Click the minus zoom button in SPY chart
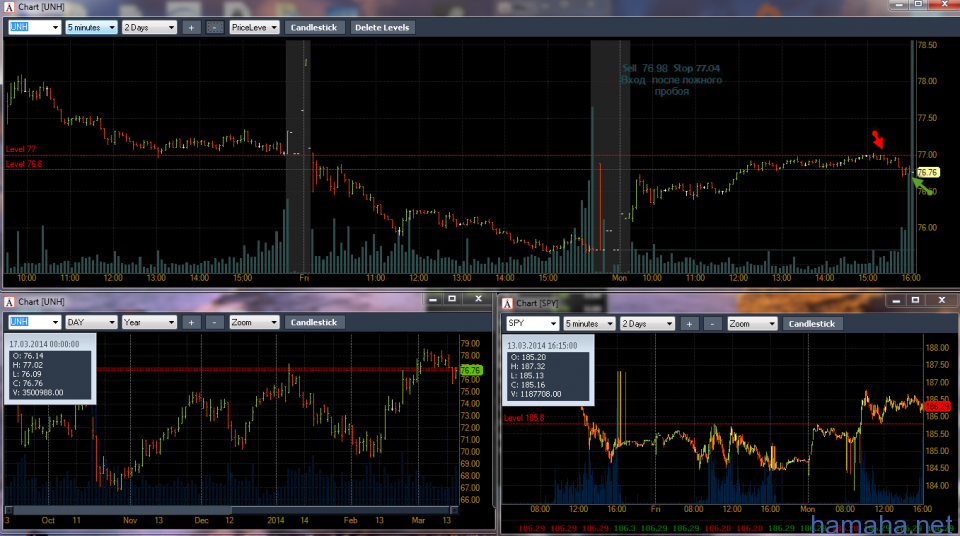960x536 pixels. coord(712,323)
